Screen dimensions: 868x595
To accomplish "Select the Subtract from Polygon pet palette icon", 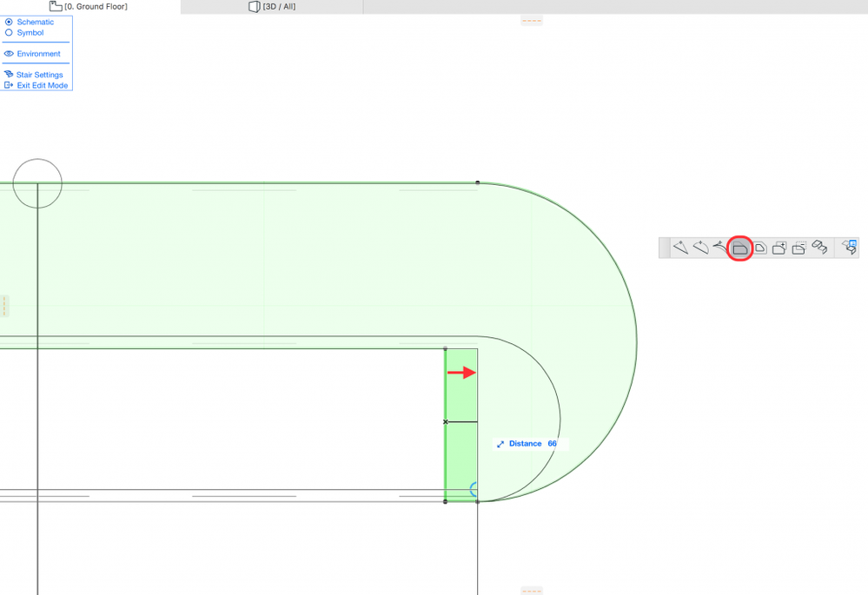I will click(798, 248).
